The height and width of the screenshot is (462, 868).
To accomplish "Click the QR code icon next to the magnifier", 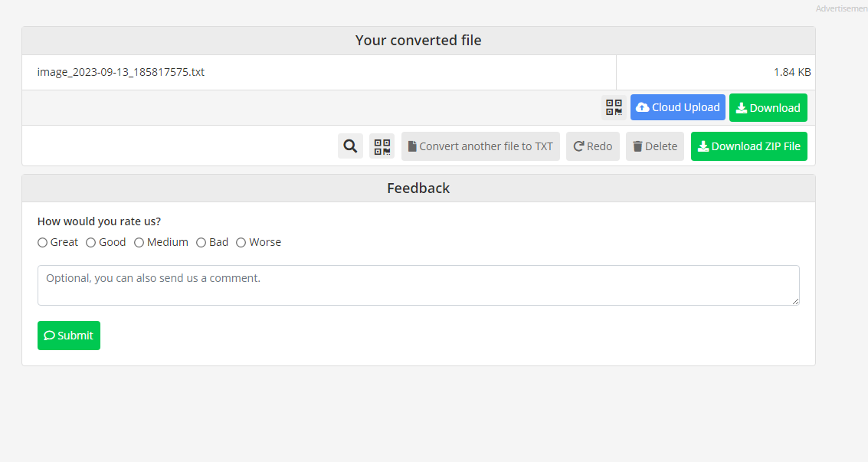I will click(382, 146).
